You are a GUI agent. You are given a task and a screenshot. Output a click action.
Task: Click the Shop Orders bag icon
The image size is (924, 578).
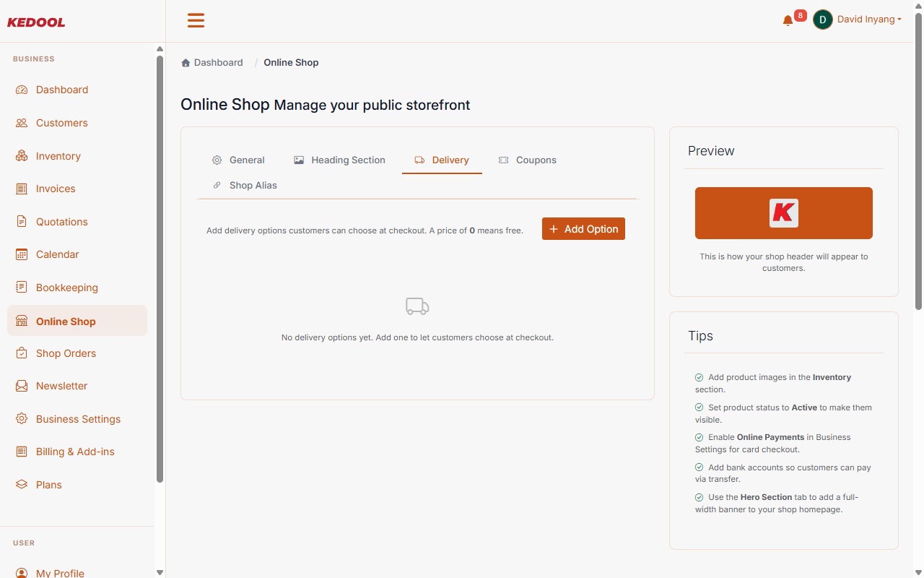point(22,353)
